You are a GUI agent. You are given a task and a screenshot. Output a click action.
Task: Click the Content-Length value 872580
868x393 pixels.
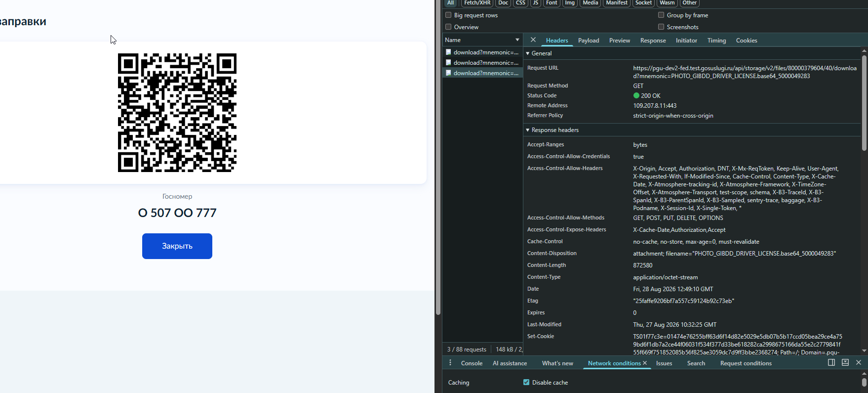click(x=643, y=265)
